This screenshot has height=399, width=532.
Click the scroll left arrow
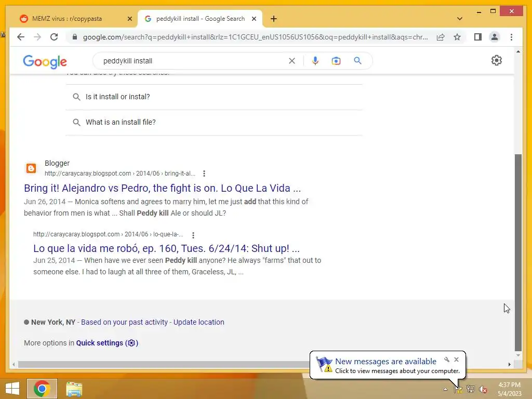[13, 364]
